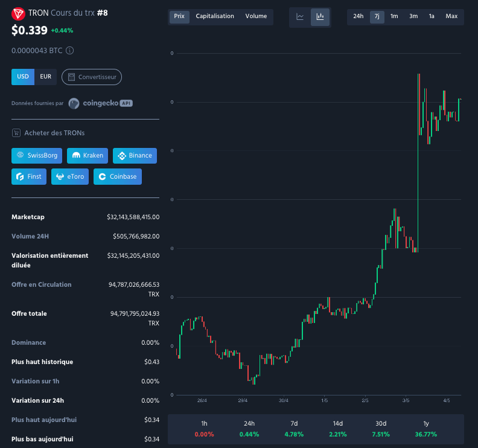Buy TRON via Binance
The width and height of the screenshot is (478, 448).
pos(135,156)
